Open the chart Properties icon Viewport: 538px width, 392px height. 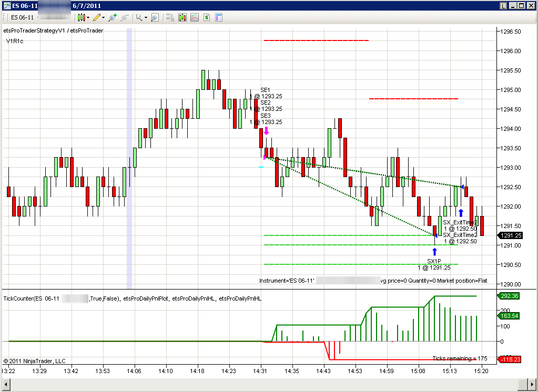pos(219,17)
